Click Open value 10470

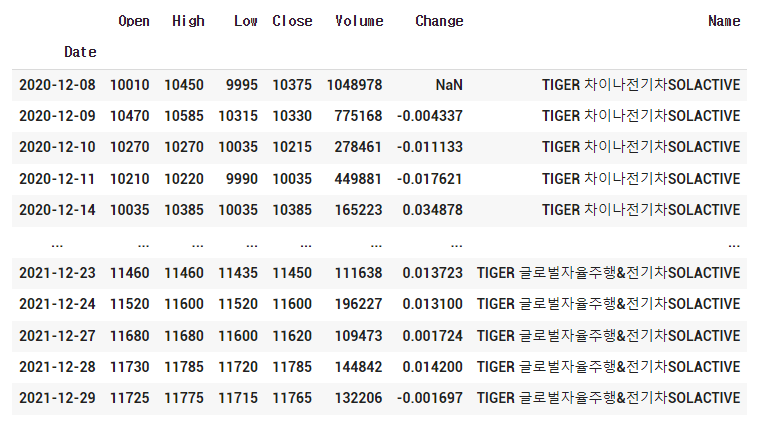129,116
